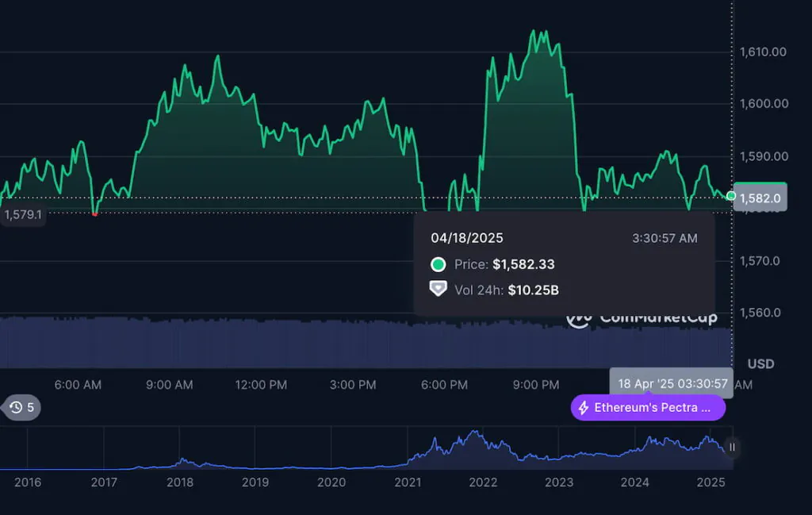The image size is (812, 515).
Task: Click the 1,600.00 price axis label
Action: tap(764, 104)
